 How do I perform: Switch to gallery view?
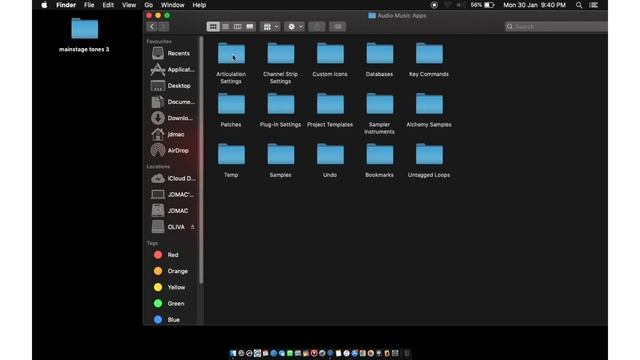(x=250, y=27)
